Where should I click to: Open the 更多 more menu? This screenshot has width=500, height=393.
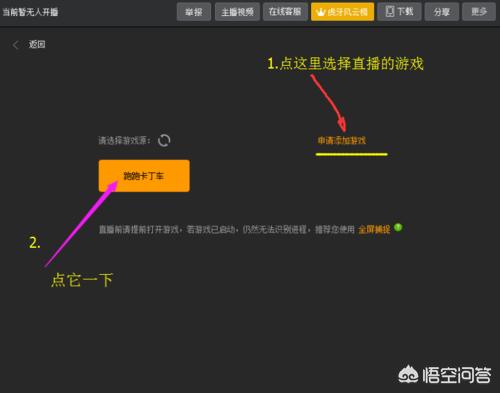[479, 12]
